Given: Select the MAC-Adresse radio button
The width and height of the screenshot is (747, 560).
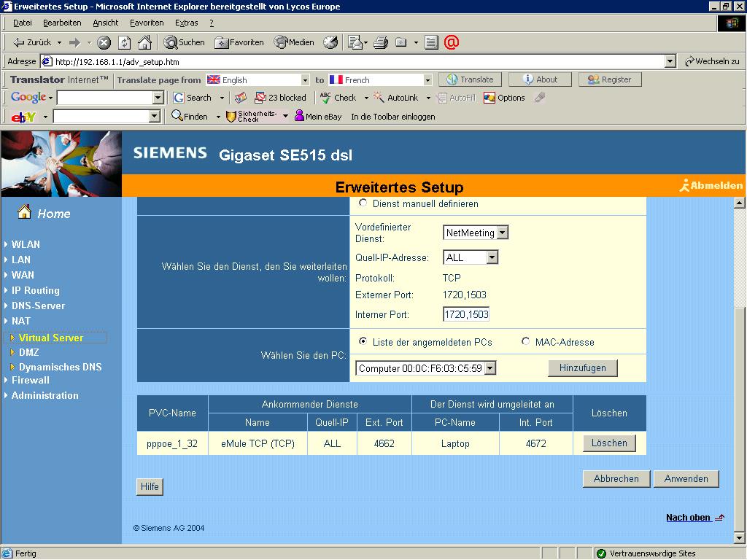Looking at the screenshot, I should [525, 341].
